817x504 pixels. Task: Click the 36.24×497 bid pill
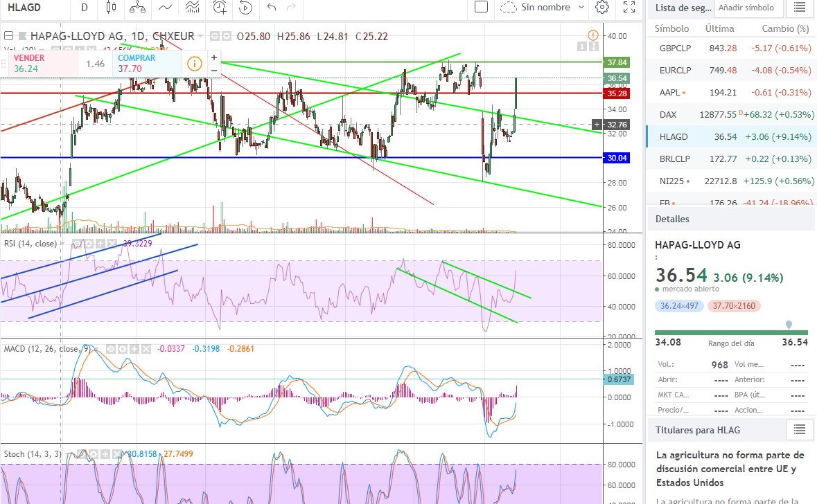pos(679,305)
